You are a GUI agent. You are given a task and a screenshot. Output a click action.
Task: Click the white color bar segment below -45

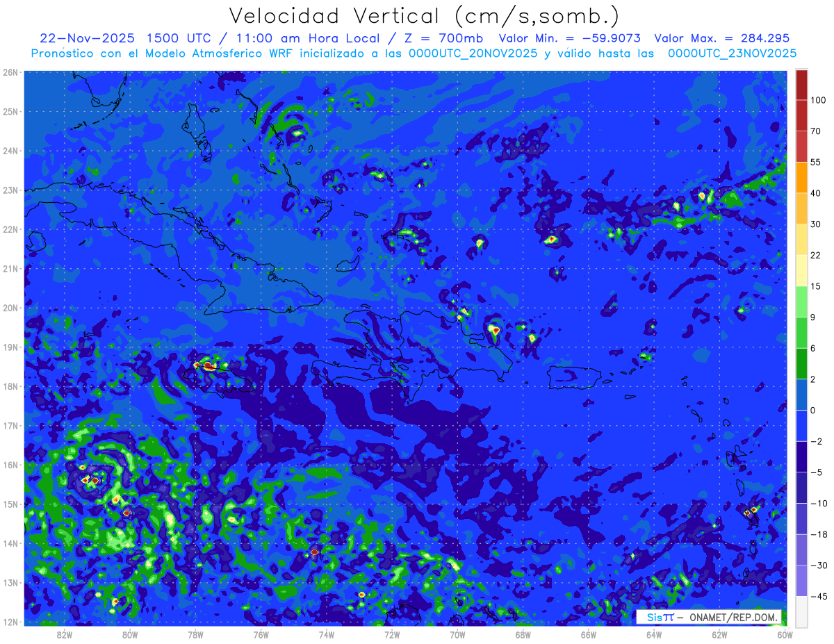pos(801,611)
